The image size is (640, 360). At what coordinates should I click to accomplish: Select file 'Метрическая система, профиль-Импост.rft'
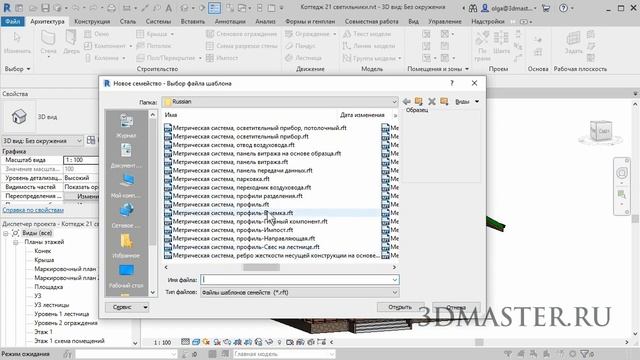[x=233, y=230]
